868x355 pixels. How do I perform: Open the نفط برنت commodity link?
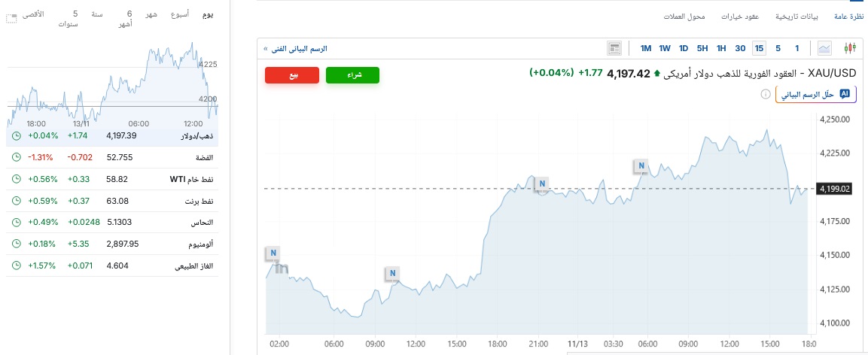pos(199,201)
